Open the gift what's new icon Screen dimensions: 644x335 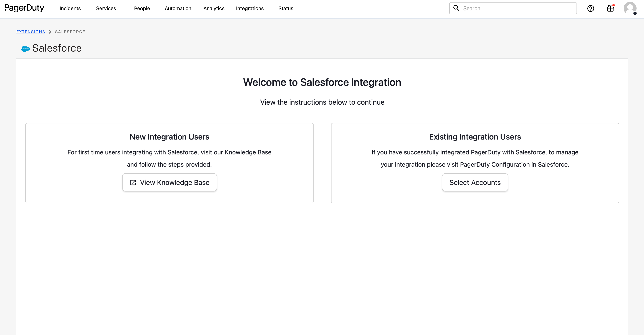coord(610,8)
